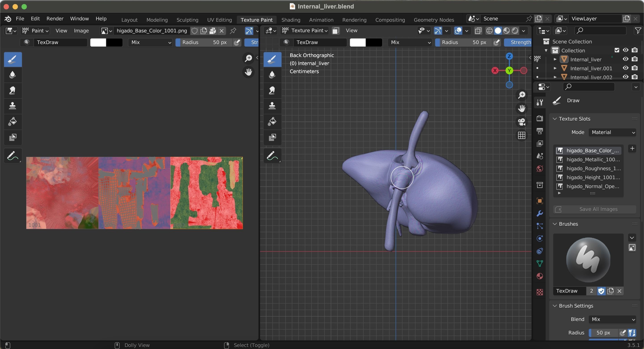
Task: Switch orthographic/perspective with grid icon
Action: click(x=522, y=135)
